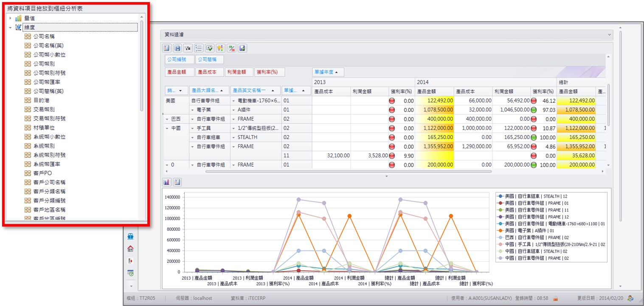Click the chart view icon above the graph

pyautogui.click(x=167, y=182)
